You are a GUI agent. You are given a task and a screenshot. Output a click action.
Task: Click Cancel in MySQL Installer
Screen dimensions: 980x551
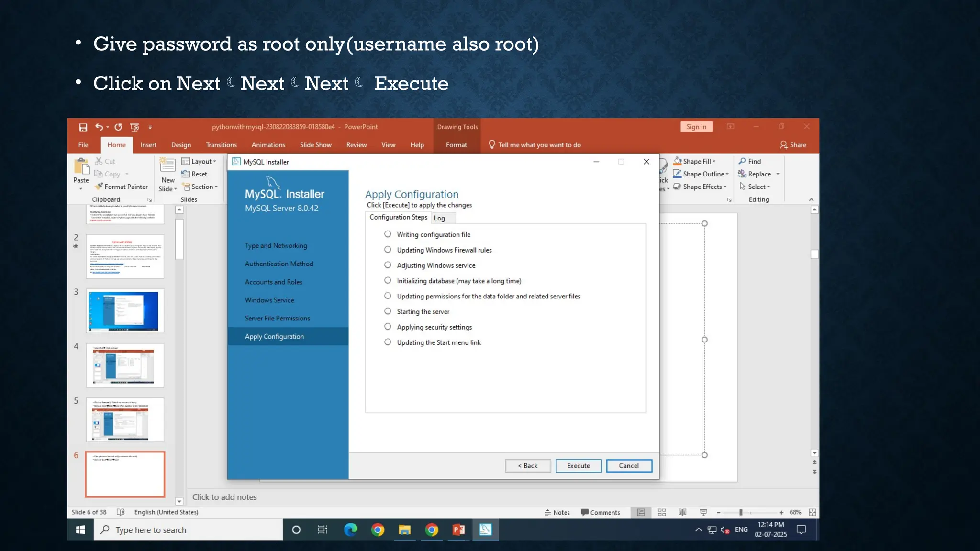click(x=629, y=466)
